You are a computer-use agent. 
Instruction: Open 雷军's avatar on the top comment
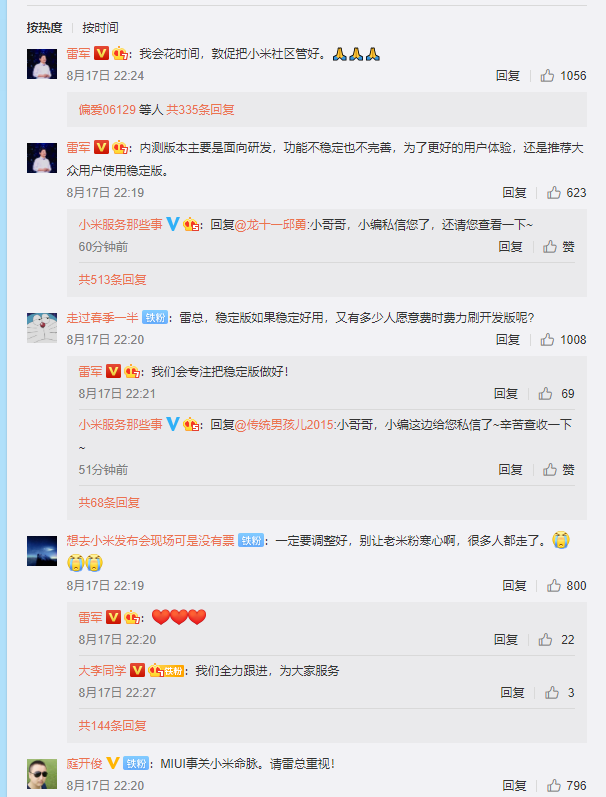pyautogui.click(x=42, y=64)
